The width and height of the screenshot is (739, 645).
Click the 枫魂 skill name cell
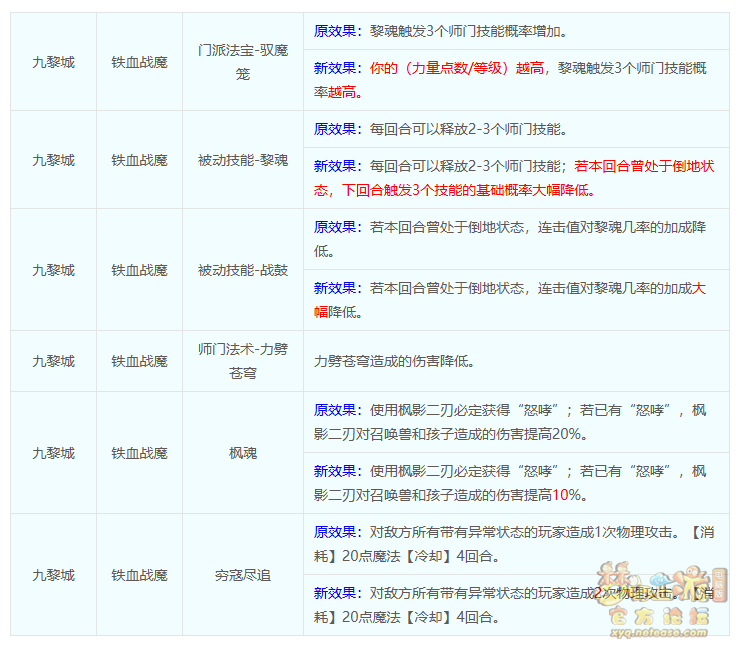pos(242,453)
